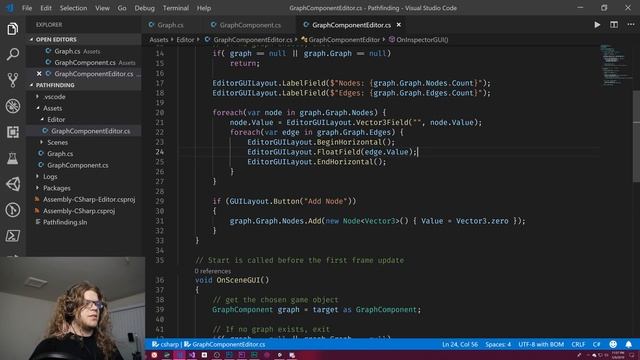Click the VS Code logo in title bar
Screen dimensions: 640x360
point(10,8)
